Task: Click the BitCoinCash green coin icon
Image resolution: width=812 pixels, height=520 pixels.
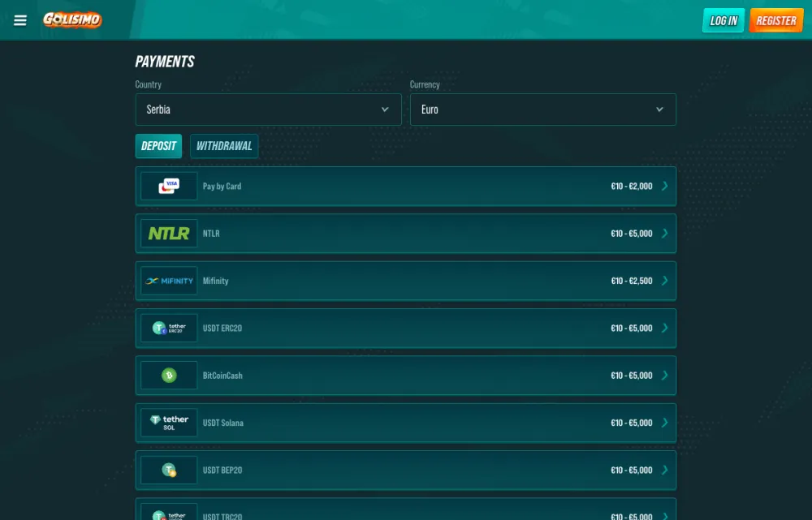Action: [x=169, y=375]
